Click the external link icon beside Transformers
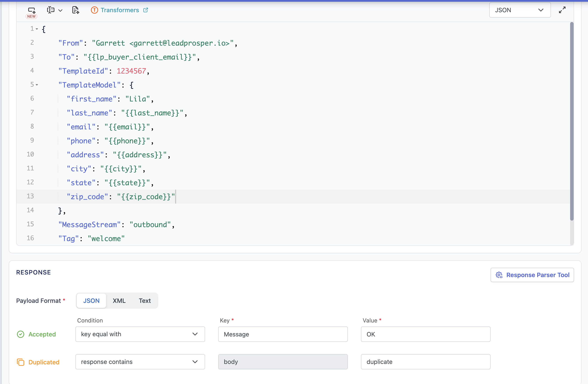This screenshot has height=384, width=588. click(146, 10)
